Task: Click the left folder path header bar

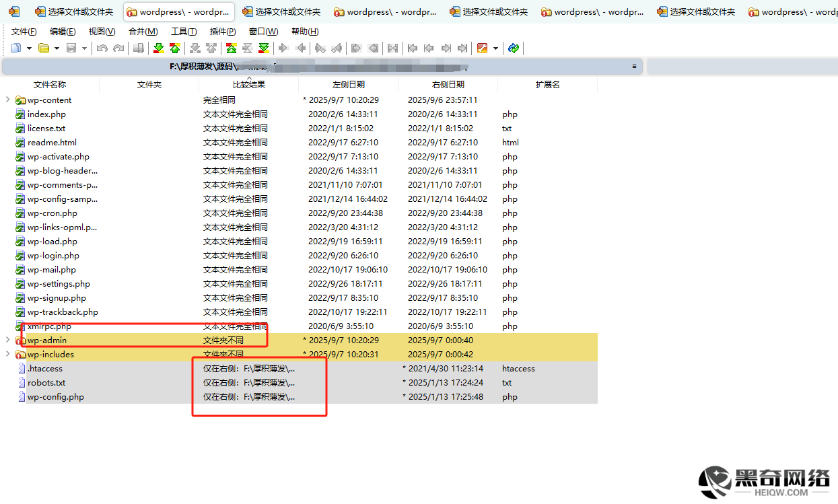Action: [x=322, y=67]
